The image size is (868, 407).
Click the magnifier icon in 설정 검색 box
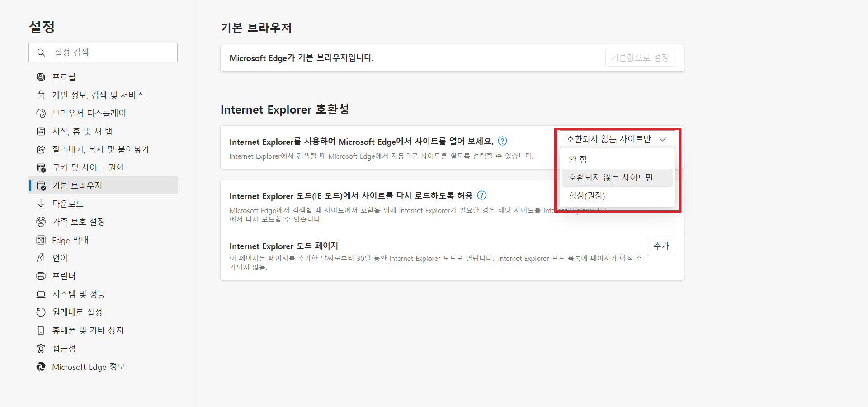point(41,52)
